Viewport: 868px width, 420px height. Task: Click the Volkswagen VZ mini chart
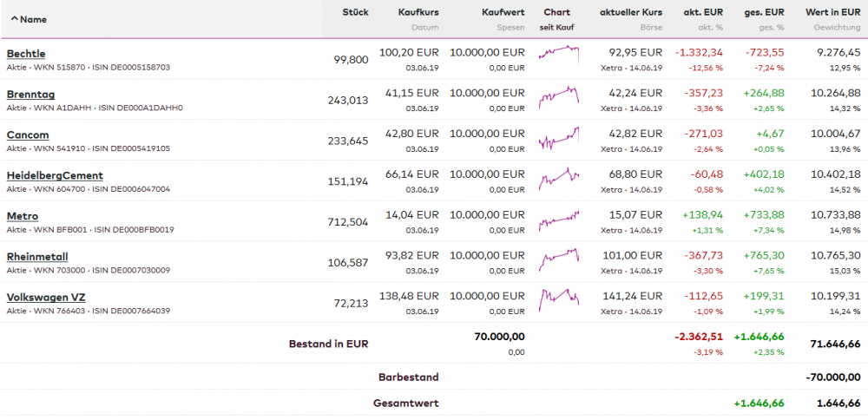[x=558, y=299]
